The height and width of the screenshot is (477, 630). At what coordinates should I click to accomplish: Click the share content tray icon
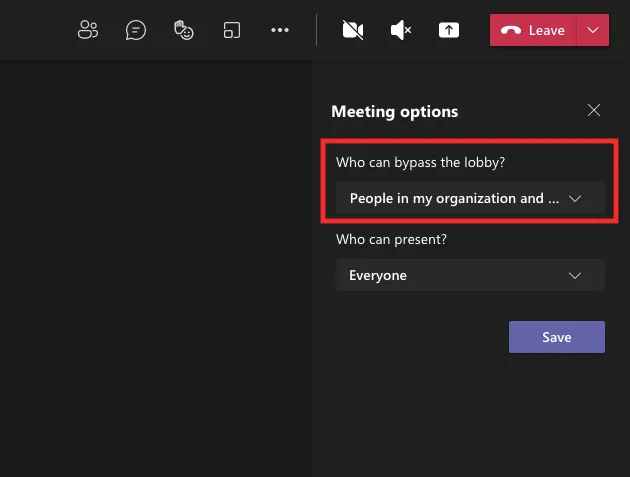pyautogui.click(x=449, y=30)
